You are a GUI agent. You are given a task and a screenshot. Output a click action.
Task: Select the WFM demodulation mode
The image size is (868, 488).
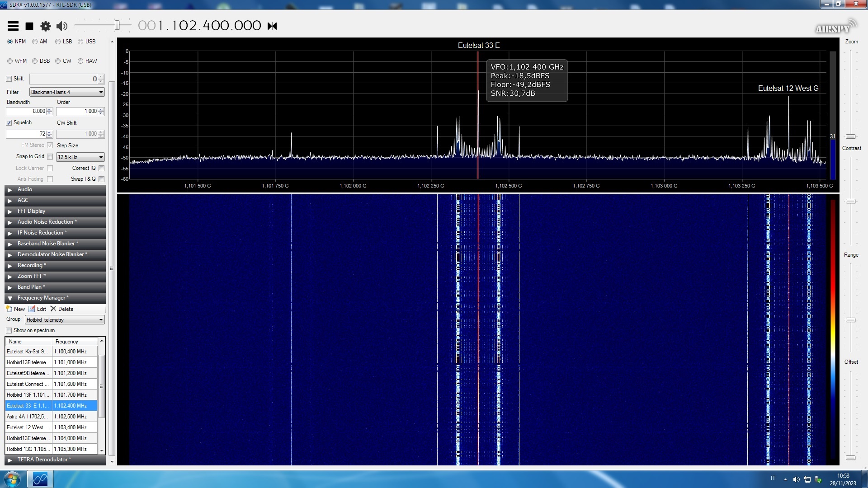tap(10, 61)
